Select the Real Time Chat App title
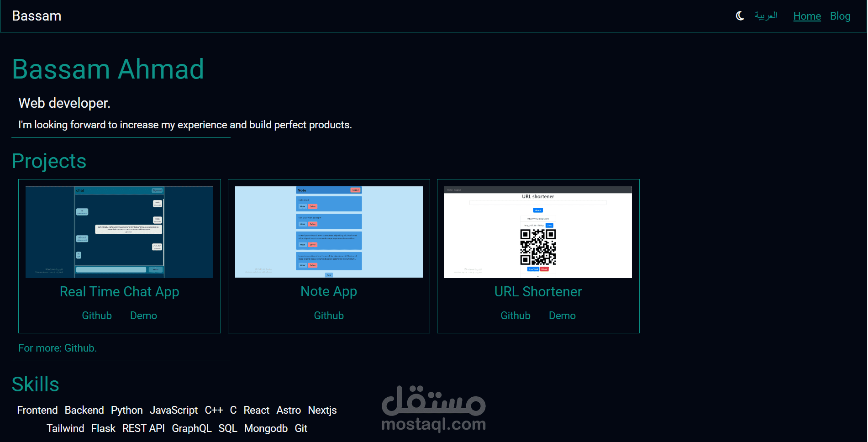 tap(119, 292)
